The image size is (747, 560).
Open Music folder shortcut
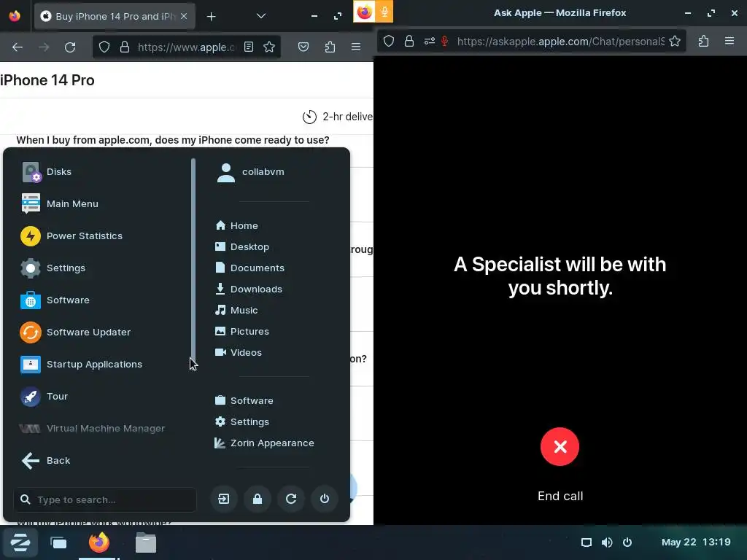click(x=237, y=311)
